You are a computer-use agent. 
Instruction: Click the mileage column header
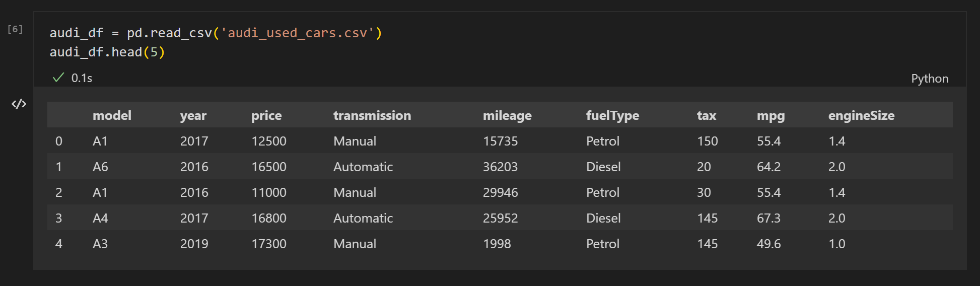tap(507, 116)
